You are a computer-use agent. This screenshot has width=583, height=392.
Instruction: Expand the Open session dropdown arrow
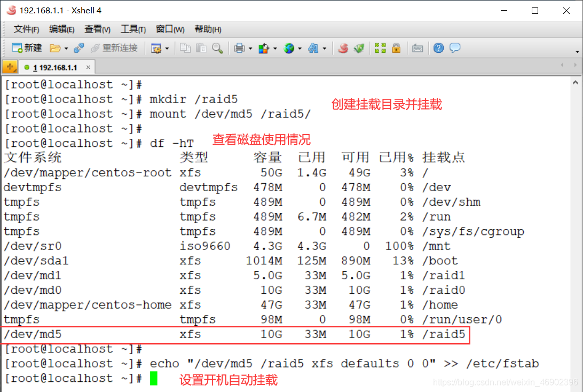pos(66,49)
